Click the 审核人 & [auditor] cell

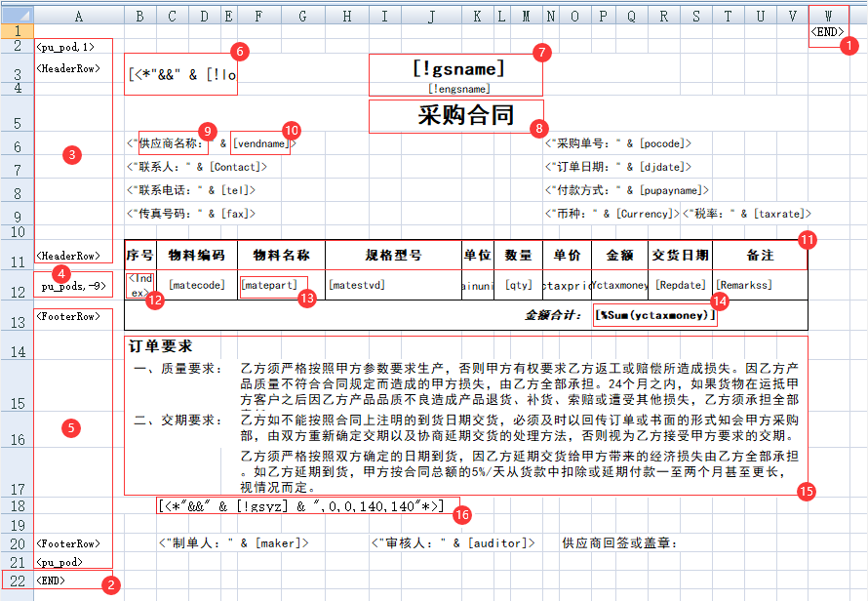coord(453,543)
